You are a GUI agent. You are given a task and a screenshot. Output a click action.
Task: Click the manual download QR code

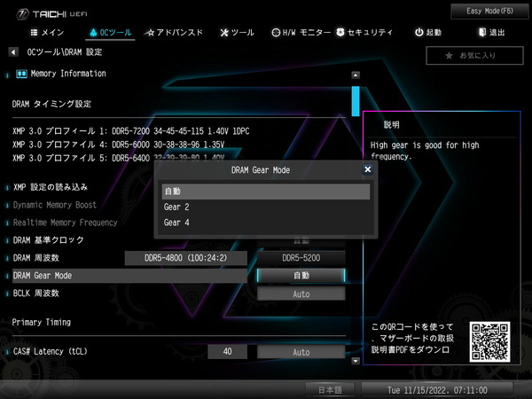489,342
